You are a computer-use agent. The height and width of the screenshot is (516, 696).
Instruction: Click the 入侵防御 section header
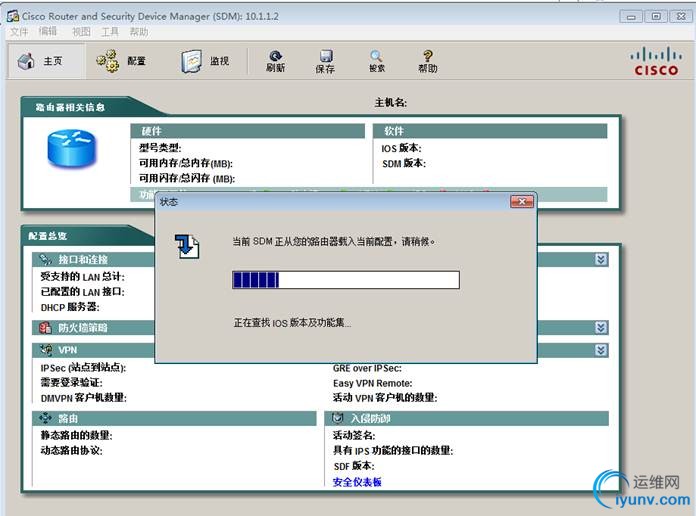467,418
